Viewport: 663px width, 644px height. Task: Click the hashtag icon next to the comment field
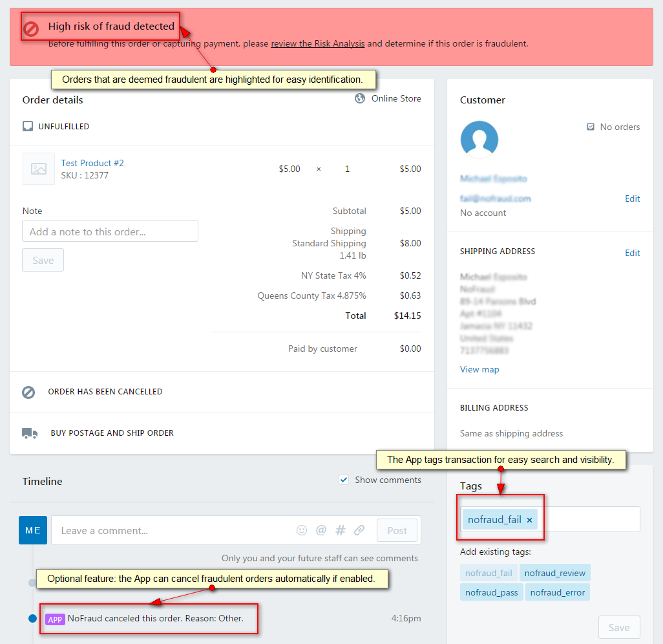coord(340,530)
